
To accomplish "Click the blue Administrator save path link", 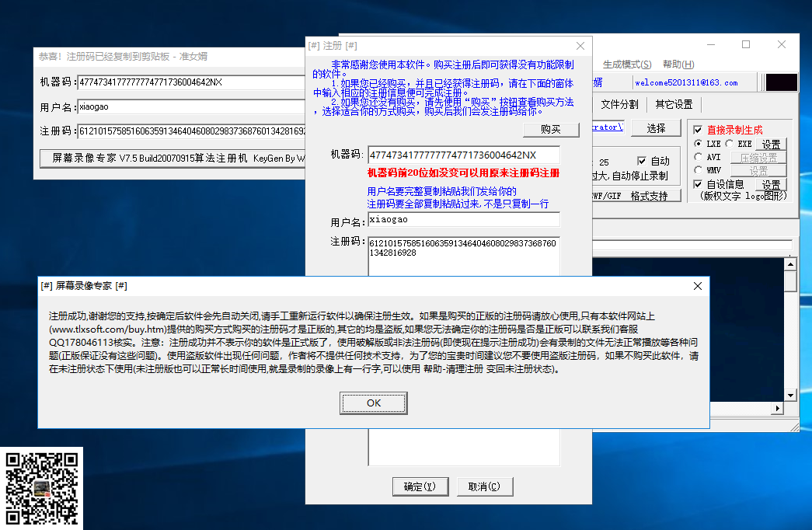I will (x=603, y=127).
